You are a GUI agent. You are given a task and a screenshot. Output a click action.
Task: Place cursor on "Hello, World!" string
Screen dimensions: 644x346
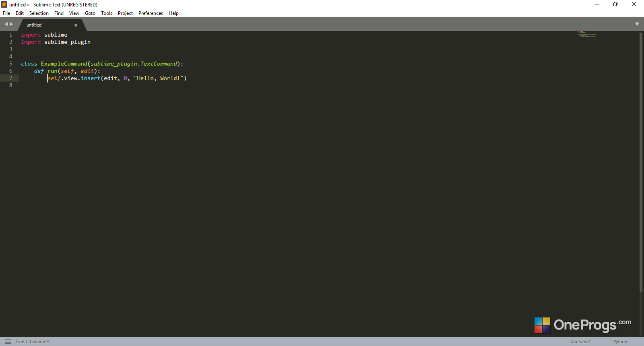coord(159,78)
